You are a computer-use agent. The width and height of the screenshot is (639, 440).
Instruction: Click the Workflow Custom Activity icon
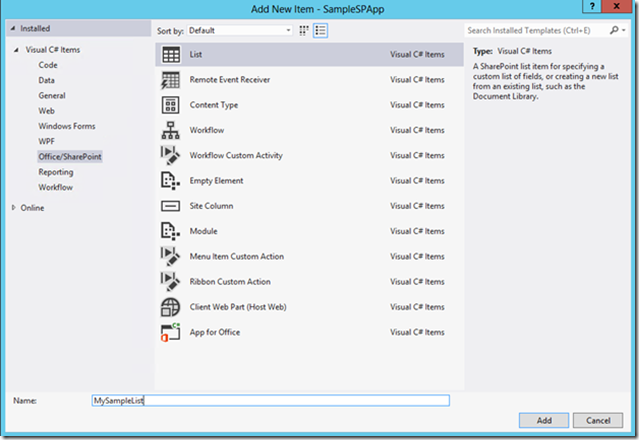[170, 156]
